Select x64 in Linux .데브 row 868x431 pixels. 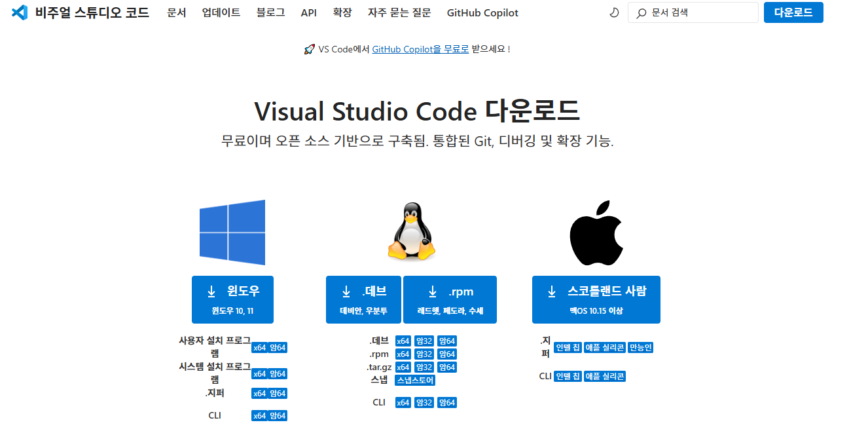[403, 341]
